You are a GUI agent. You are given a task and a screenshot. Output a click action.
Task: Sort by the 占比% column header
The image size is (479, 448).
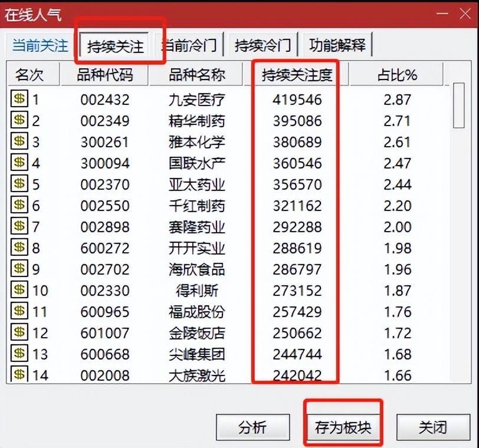(x=397, y=75)
